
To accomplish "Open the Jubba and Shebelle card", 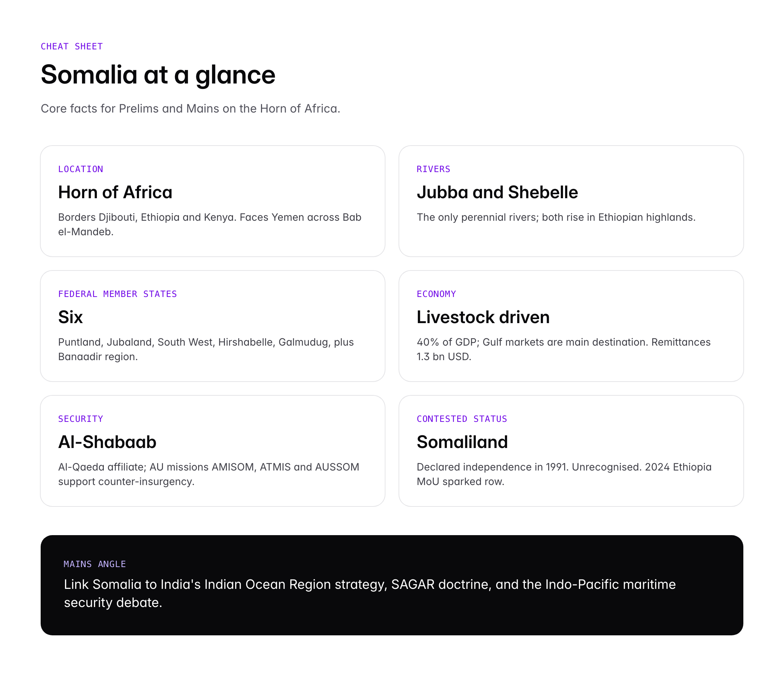I will tap(497, 192).
